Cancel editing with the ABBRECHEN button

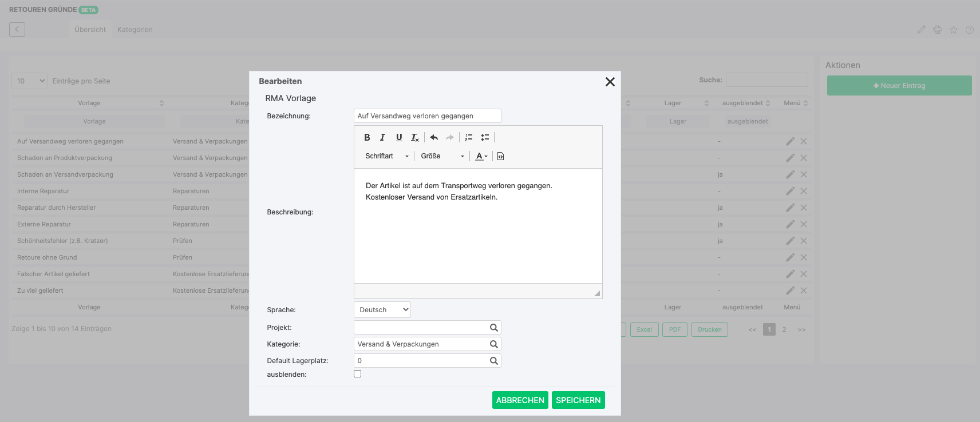520,400
